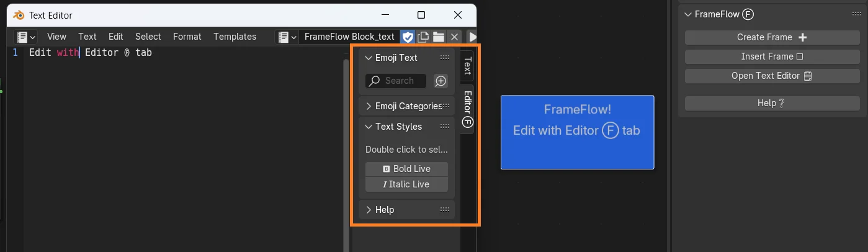Viewport: 868px width, 252px height.
Task: Minimize the Text Editor window
Action: (x=385, y=15)
